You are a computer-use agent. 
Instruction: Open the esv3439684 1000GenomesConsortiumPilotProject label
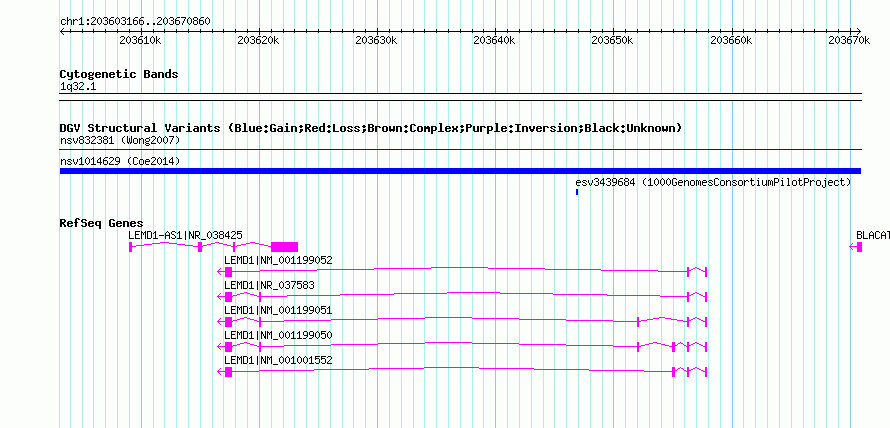click(713, 182)
